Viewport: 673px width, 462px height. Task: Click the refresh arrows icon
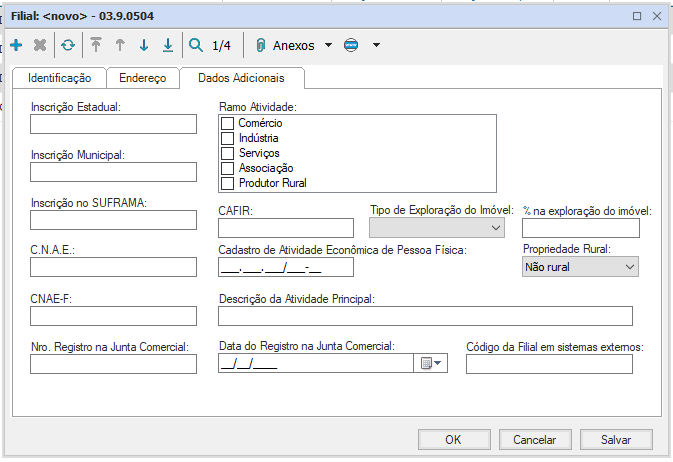tap(68, 45)
